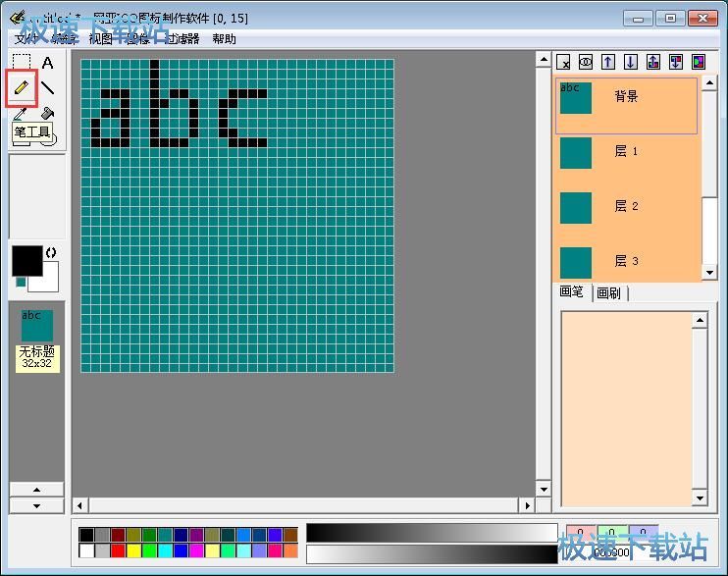
Task: Click canvas vertical scrollbar down arrow
Action: pyautogui.click(x=544, y=489)
